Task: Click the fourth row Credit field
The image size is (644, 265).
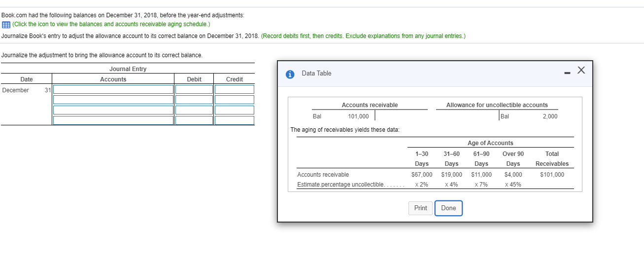Action: (x=234, y=120)
